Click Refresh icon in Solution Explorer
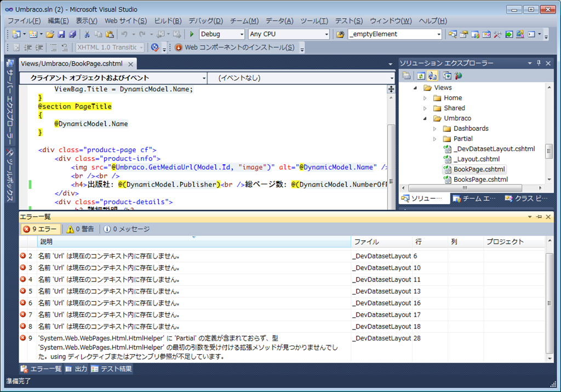Image resolution: width=561 pixels, height=392 pixels. pyautogui.click(x=421, y=76)
